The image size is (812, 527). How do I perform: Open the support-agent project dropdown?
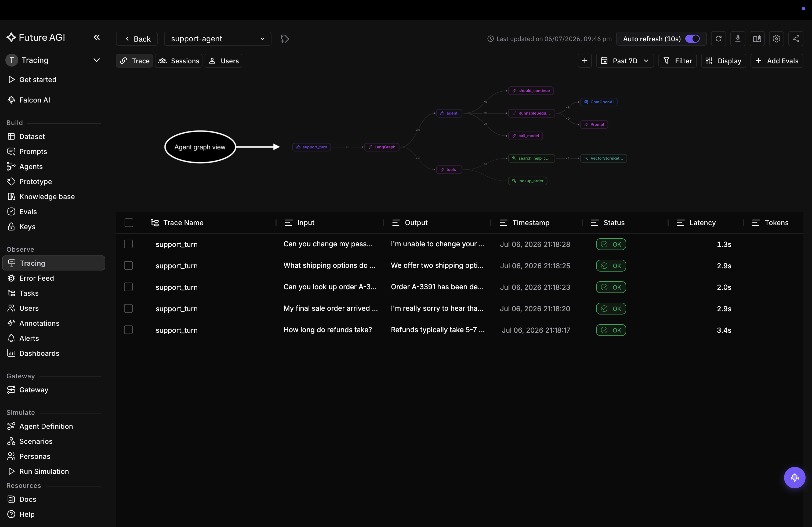(x=217, y=39)
